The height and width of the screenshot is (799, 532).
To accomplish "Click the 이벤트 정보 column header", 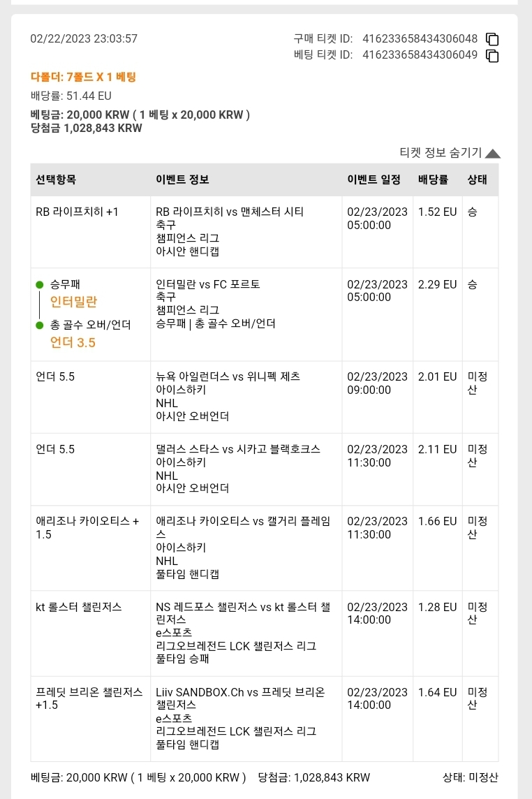I will 182,179.
